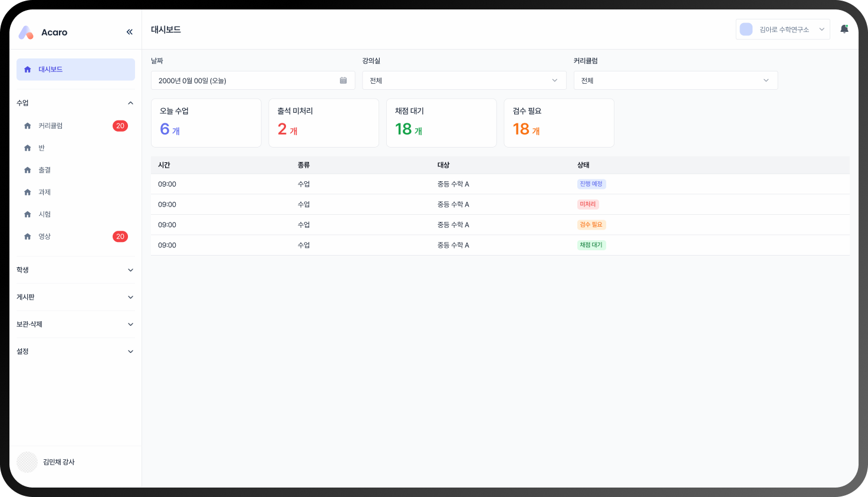This screenshot has height=497, width=868.
Task: Click home icon next to 출결
Action: (x=27, y=170)
